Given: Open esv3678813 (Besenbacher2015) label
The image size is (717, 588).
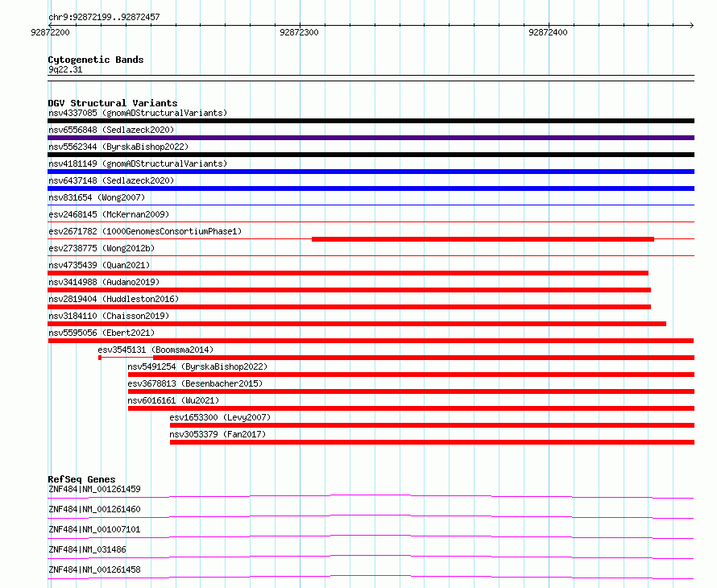Looking at the screenshot, I should (x=195, y=383).
